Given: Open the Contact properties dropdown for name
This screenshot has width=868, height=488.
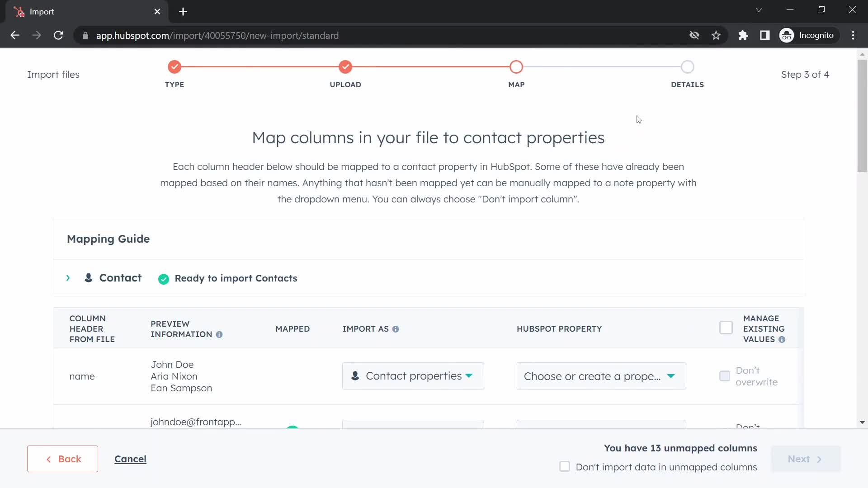Looking at the screenshot, I should tap(413, 376).
